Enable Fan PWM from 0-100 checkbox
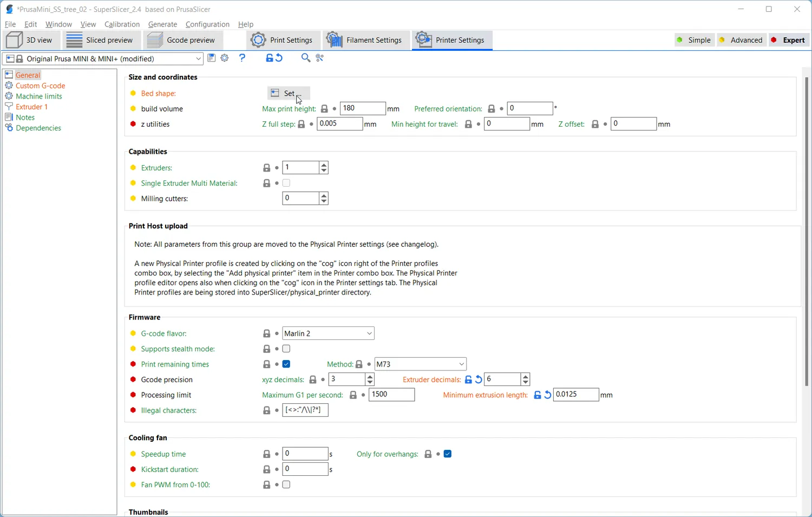This screenshot has height=517, width=812. click(287, 485)
